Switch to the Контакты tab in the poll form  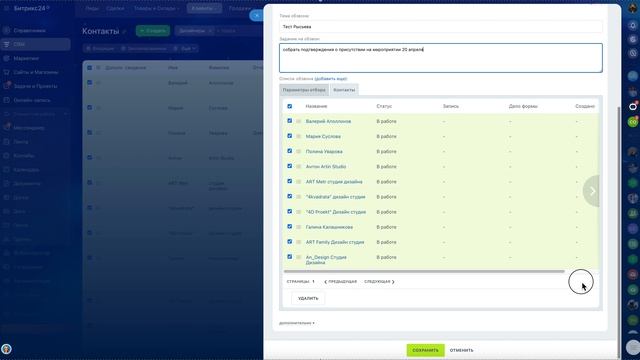[x=344, y=90]
